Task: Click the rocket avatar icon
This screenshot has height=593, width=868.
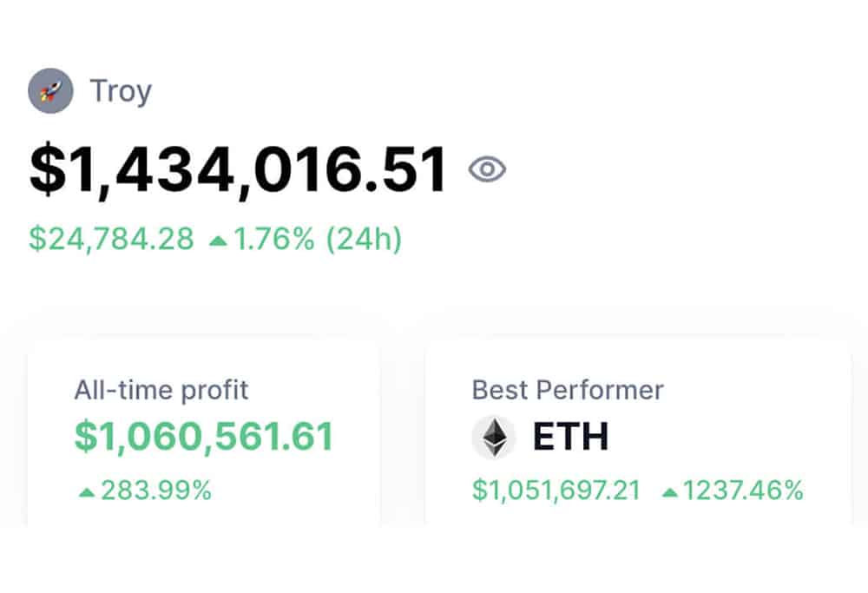Action: [50, 91]
